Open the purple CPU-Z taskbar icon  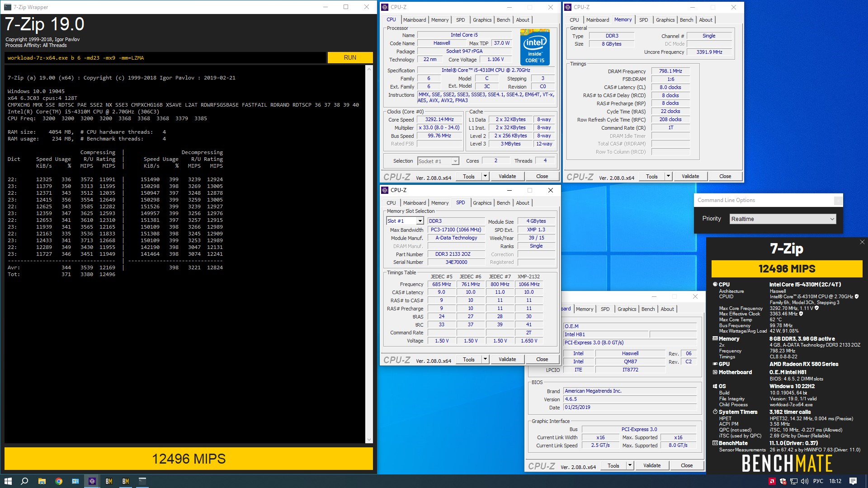92,481
